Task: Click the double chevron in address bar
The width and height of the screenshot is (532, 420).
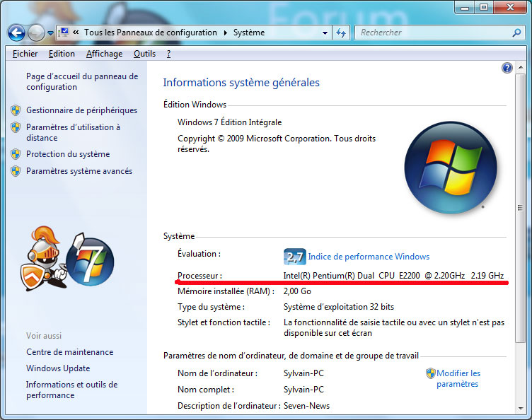Action: pos(76,33)
